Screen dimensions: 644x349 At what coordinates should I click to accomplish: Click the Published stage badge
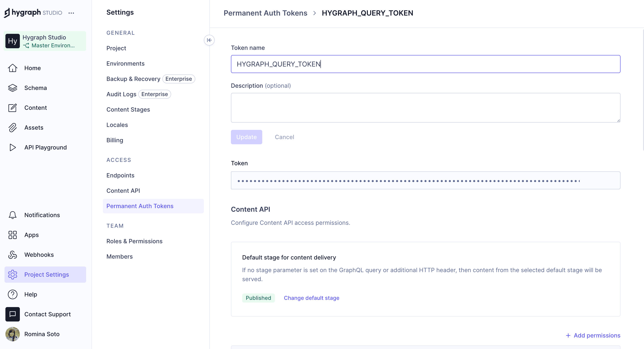258,298
